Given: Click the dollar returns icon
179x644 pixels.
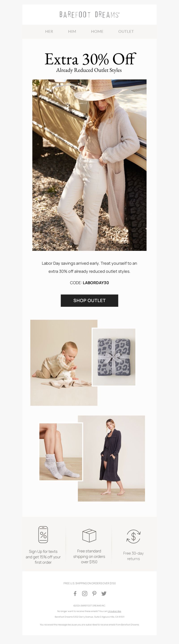Looking at the screenshot, I should (134, 536).
